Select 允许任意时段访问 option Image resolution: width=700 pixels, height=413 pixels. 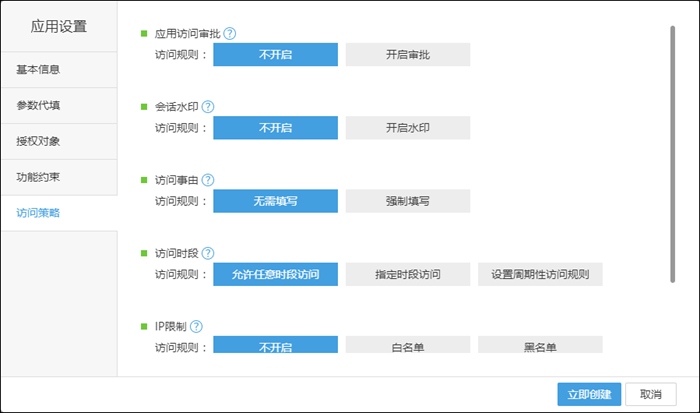pos(275,274)
